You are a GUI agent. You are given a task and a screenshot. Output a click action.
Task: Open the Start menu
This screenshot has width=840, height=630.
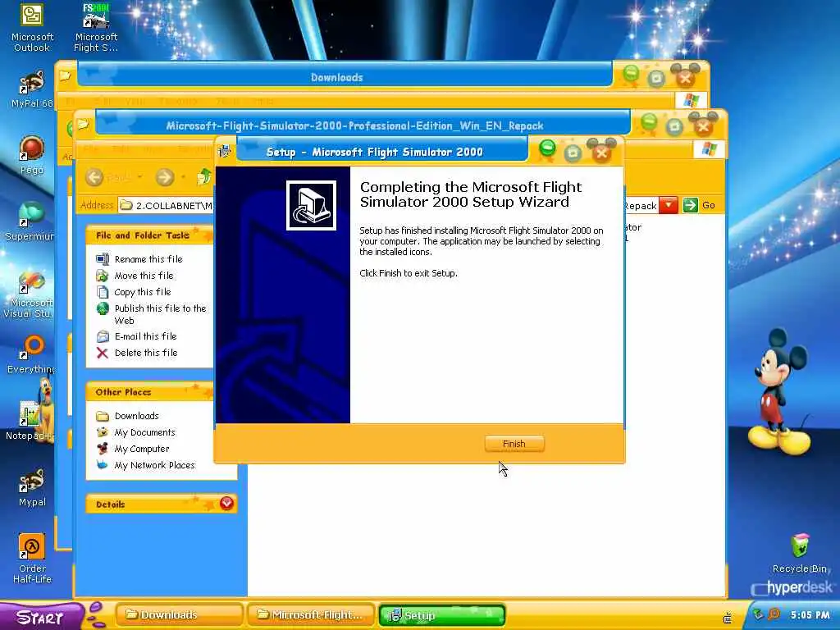click(x=41, y=617)
